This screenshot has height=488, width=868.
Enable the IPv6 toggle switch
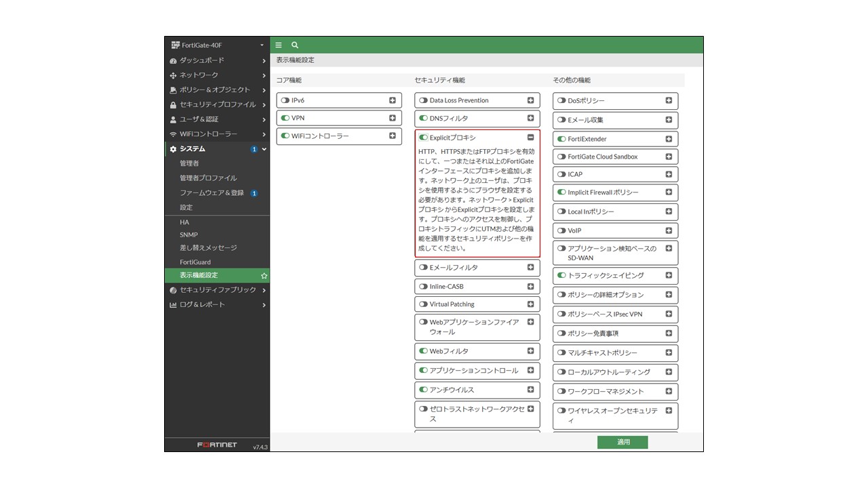(285, 100)
